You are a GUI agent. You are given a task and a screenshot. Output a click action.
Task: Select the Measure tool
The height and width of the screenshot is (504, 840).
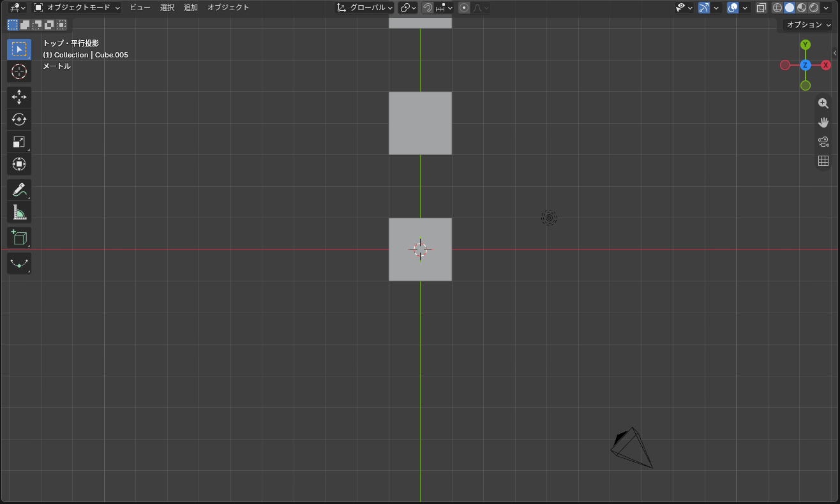(x=19, y=212)
